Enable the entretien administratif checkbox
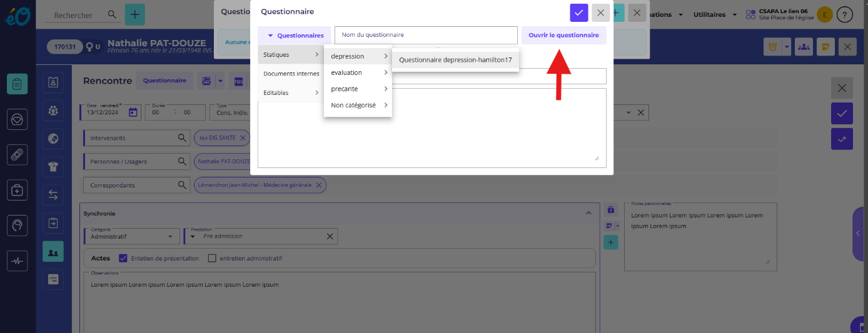 [212, 258]
